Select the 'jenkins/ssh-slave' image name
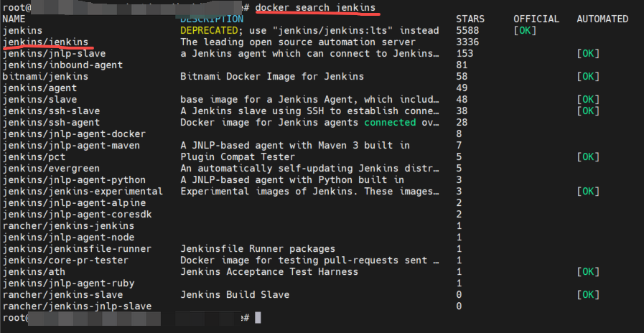 pyautogui.click(x=51, y=111)
